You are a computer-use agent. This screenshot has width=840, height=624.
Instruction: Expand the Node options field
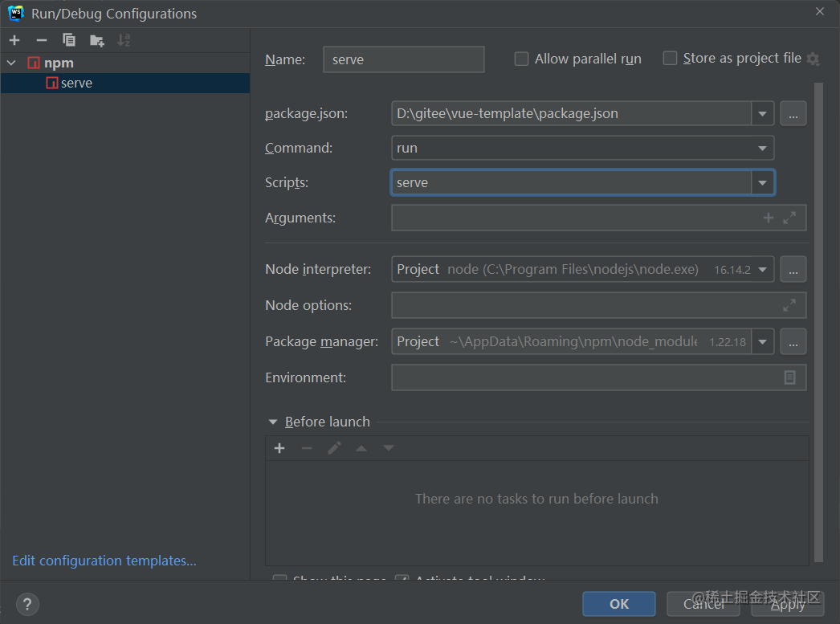(789, 305)
